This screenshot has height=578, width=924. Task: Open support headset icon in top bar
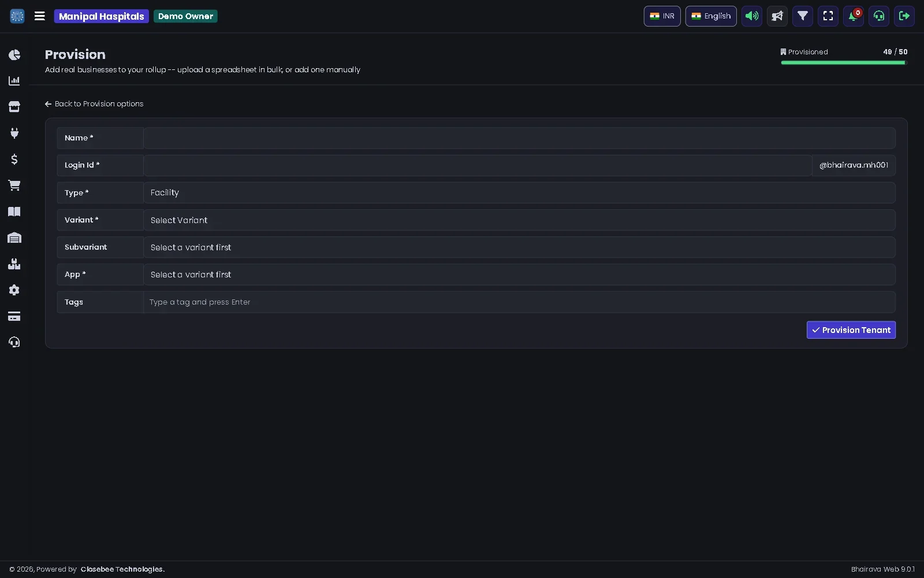pos(879,16)
